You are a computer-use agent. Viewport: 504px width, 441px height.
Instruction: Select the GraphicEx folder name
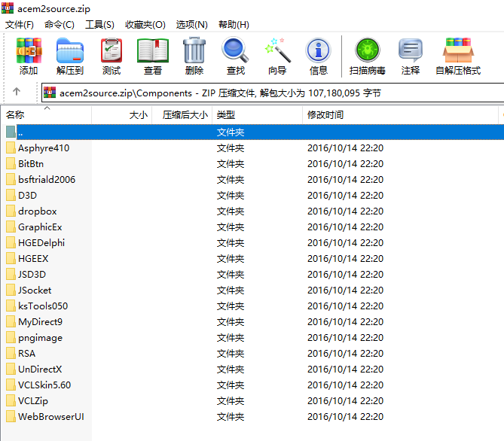pyautogui.click(x=40, y=227)
